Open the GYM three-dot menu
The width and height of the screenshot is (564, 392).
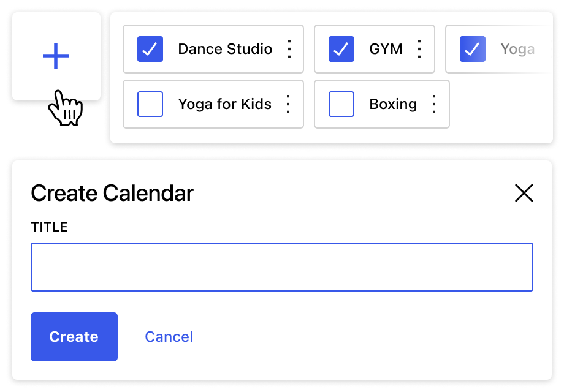[419, 49]
